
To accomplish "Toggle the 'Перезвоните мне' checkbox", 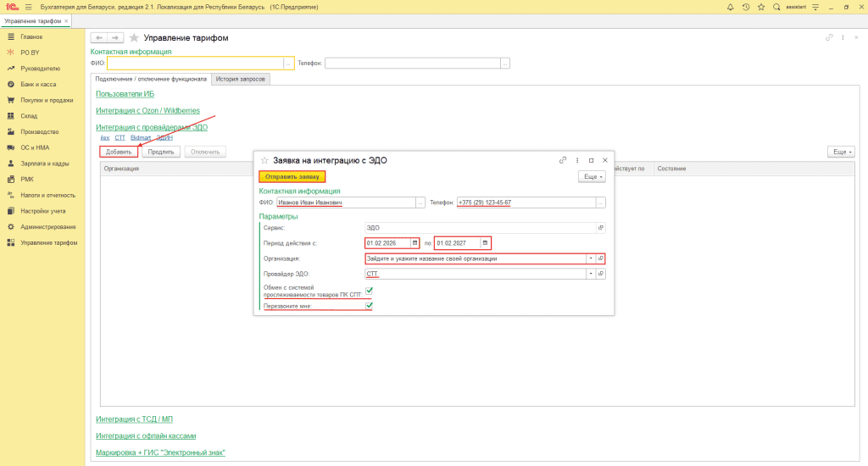I will tap(369, 306).
